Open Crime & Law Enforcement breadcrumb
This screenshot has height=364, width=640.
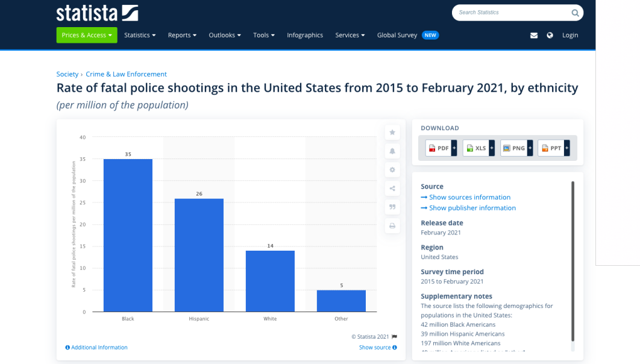coord(126,74)
